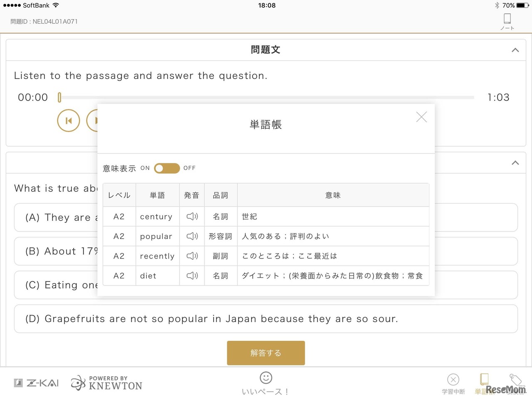532x399 pixels.
Task: Play the pronunciation audio for "popular"
Action: (x=192, y=236)
